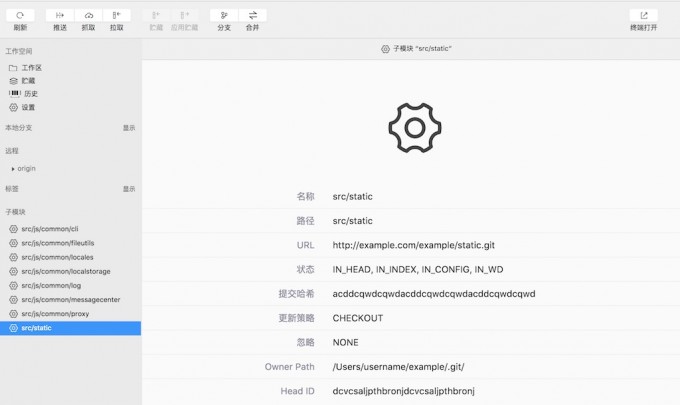Click the 更新策略 field label
The width and height of the screenshot is (680, 405).
[297, 318]
